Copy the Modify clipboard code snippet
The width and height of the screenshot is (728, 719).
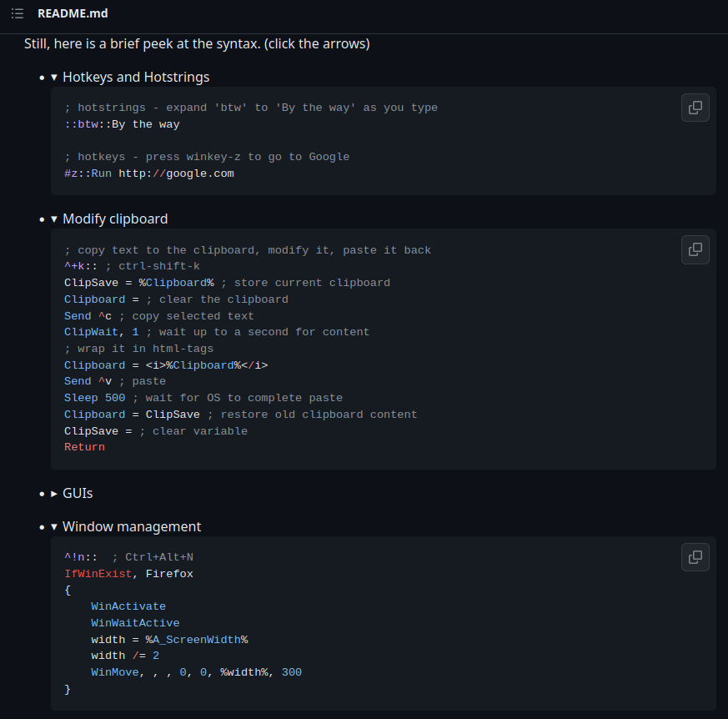[695, 249]
